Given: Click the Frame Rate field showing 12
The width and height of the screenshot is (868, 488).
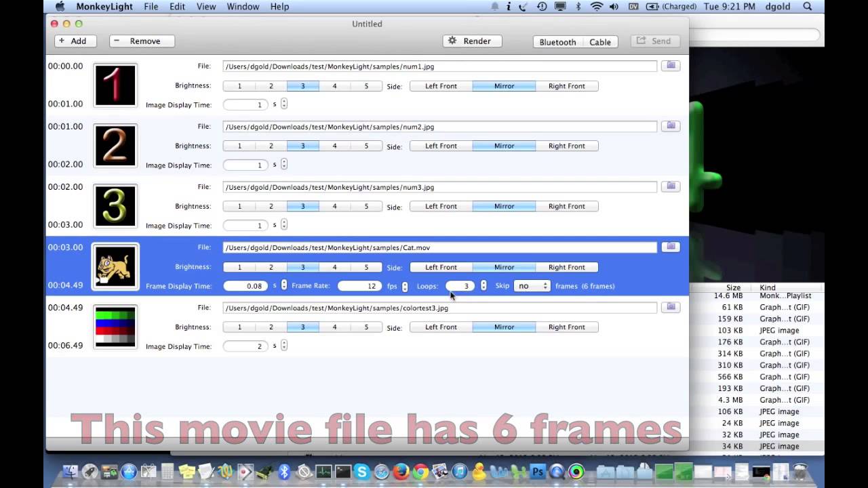Looking at the screenshot, I should tap(360, 286).
